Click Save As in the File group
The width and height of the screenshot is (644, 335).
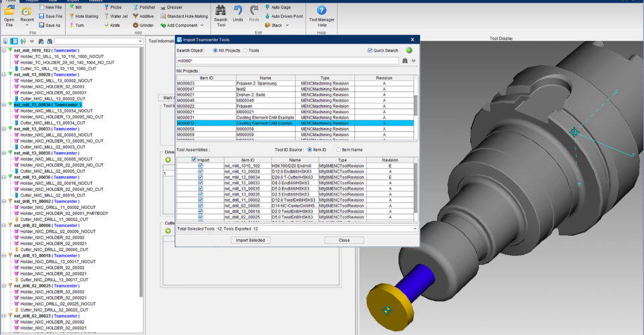[50, 25]
